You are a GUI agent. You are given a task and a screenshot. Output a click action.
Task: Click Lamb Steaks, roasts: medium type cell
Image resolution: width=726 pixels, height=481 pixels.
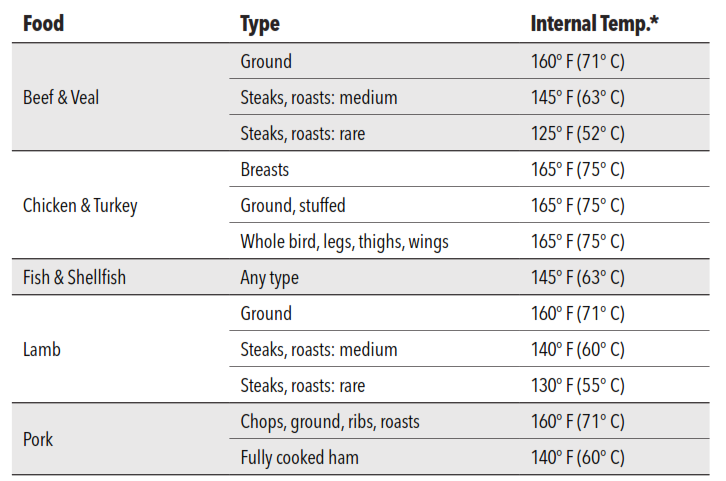[x=319, y=350]
